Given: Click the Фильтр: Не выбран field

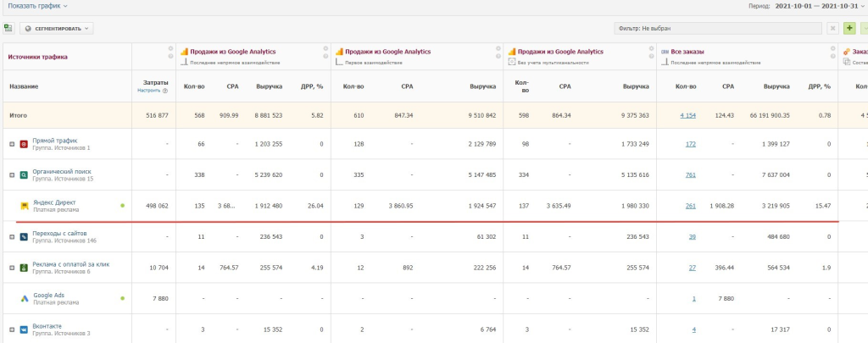Looking at the screenshot, I should click(x=717, y=28).
